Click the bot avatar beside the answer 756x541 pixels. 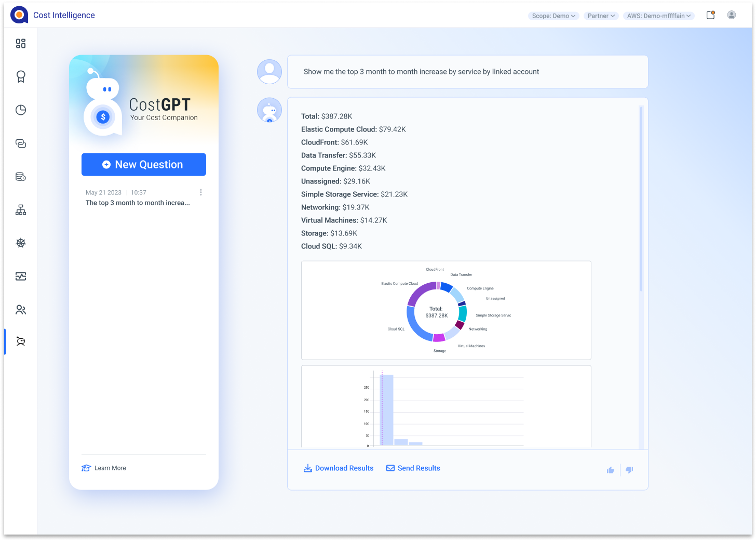point(269,110)
